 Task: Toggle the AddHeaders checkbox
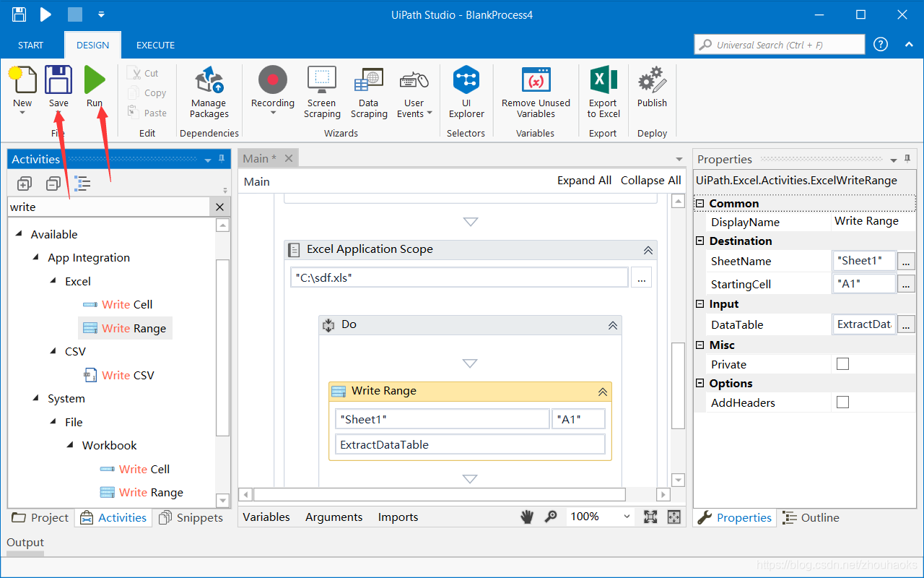(842, 402)
